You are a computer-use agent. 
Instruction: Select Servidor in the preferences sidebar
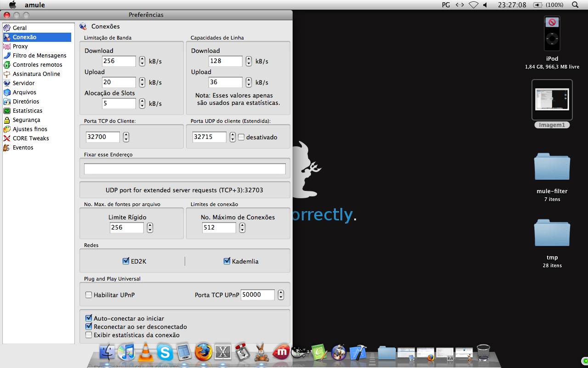[23, 83]
